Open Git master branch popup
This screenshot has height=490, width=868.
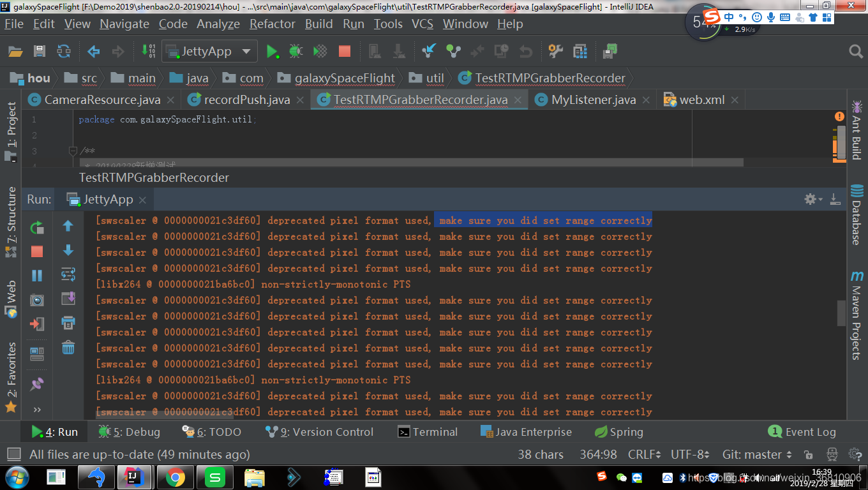[758, 455]
